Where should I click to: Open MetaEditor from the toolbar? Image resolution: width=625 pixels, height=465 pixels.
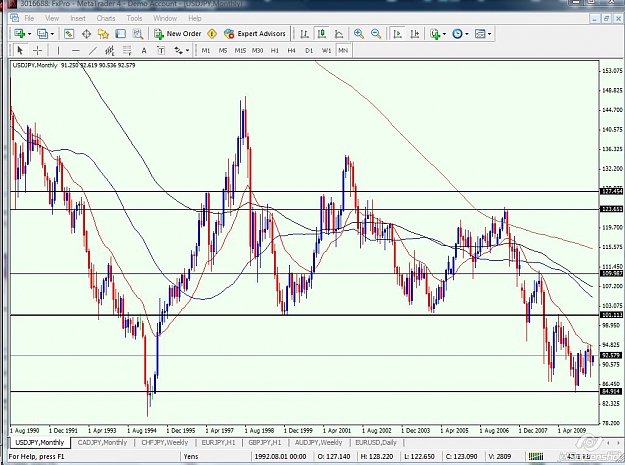pos(212,34)
